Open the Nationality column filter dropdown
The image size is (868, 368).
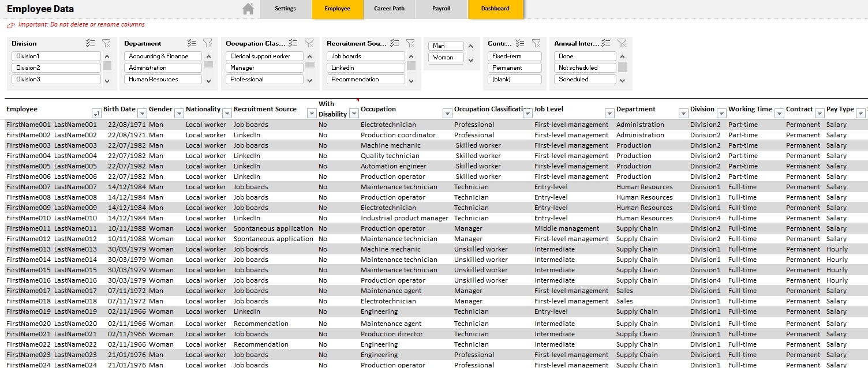pos(227,114)
